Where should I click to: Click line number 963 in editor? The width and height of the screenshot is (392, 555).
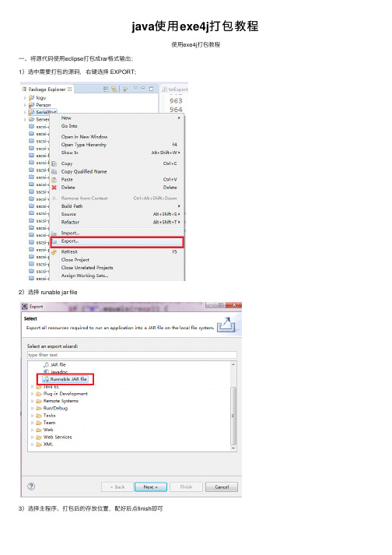[176, 101]
